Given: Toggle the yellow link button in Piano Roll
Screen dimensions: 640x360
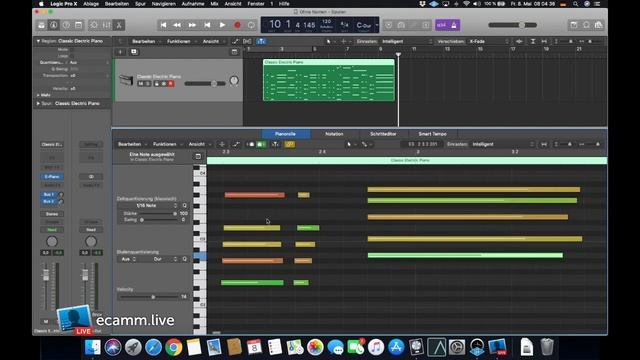Looking at the screenshot, I should click(290, 144).
